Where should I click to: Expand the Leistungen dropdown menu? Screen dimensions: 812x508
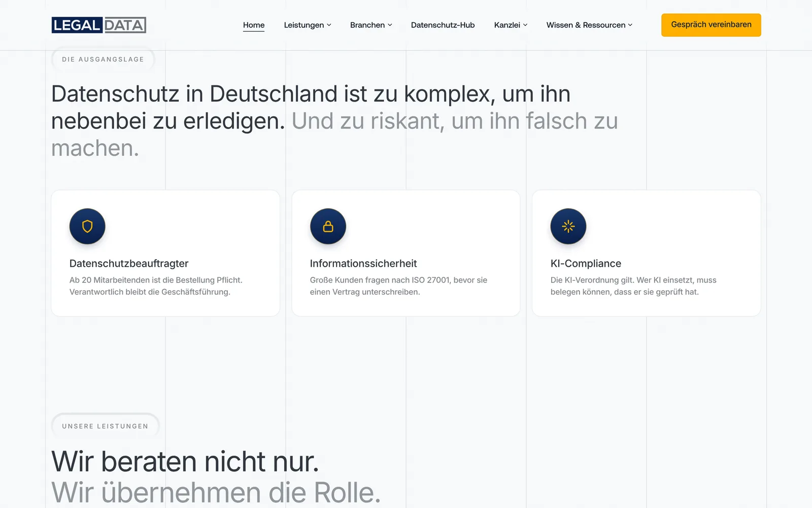(308, 25)
